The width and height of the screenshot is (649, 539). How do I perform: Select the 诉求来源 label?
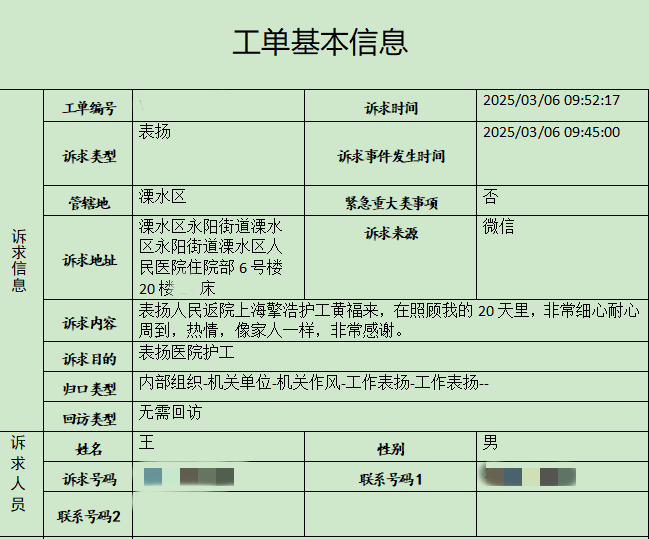coord(391,233)
